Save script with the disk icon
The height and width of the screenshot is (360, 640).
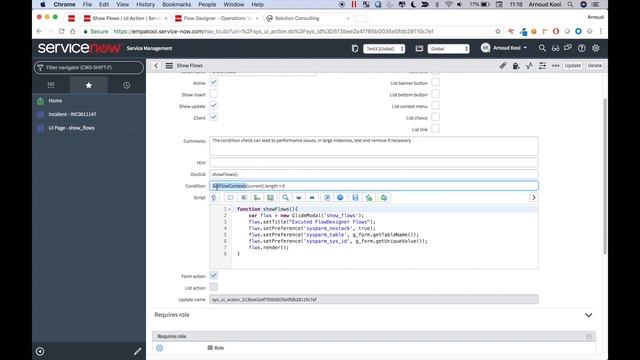355,198
